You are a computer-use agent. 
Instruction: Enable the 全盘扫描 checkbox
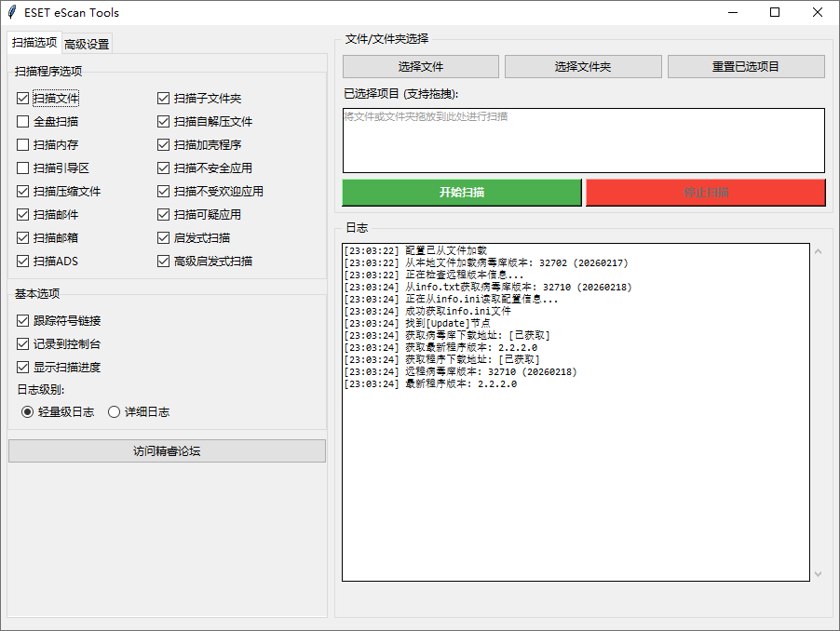[x=21, y=121]
